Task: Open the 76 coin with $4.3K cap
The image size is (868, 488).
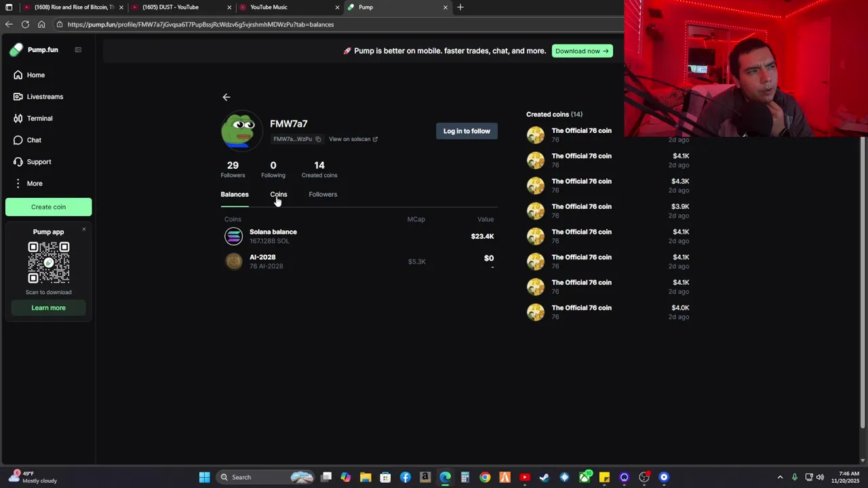Action: click(x=608, y=186)
